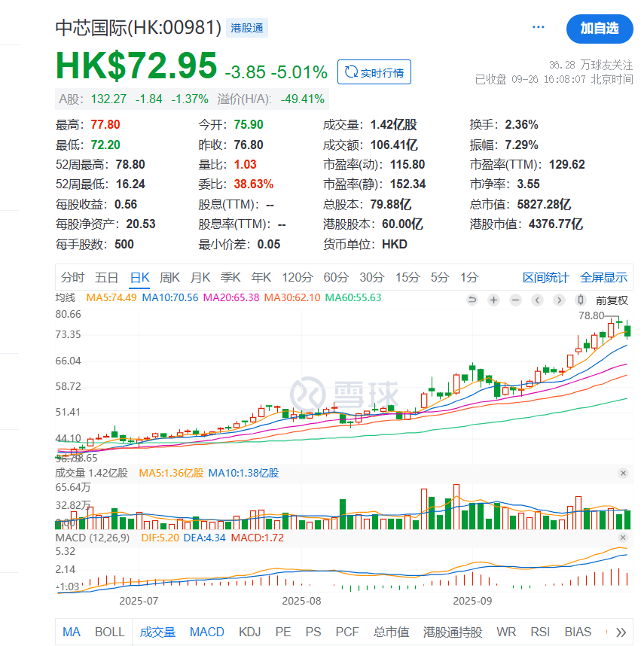Open the 前复权 adjustment dropdown
The width and height of the screenshot is (644, 646).
click(612, 300)
